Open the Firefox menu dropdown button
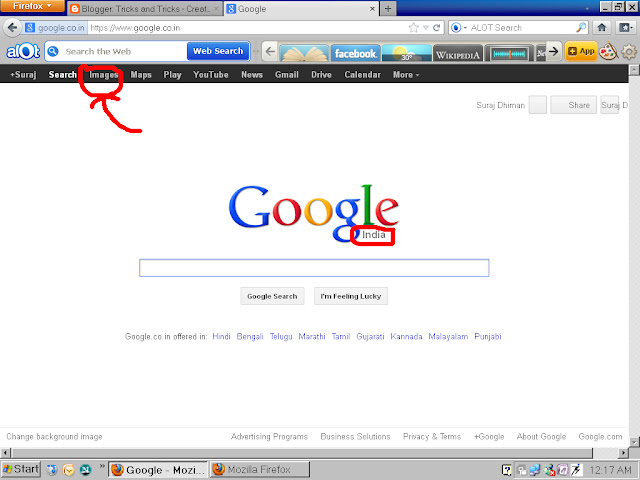Screen dimensions: 640x480 point(32,6)
